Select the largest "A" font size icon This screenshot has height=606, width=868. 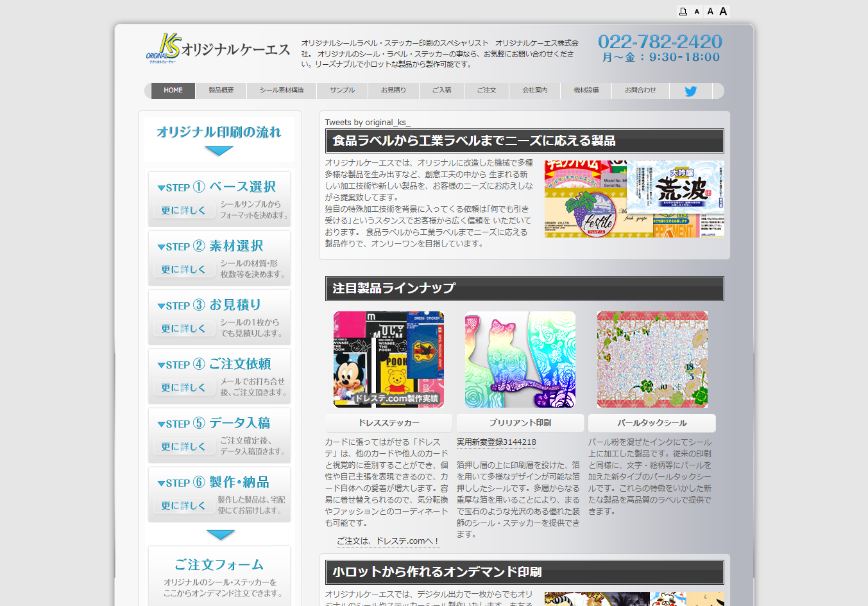tap(723, 11)
